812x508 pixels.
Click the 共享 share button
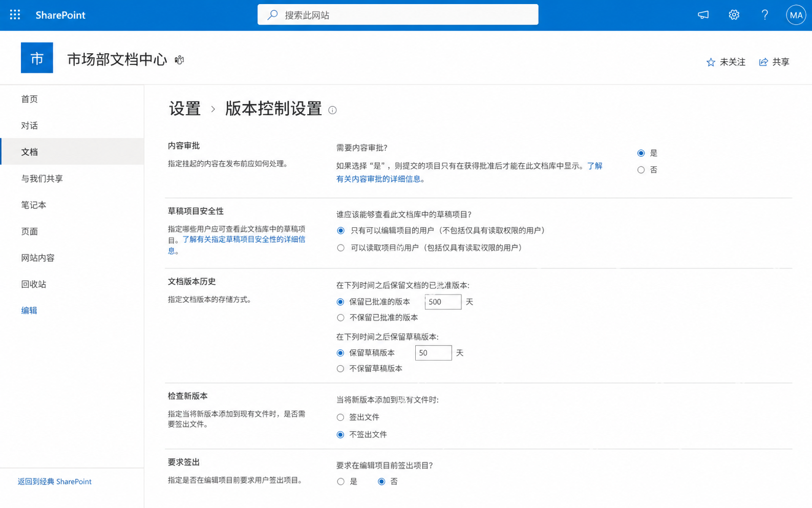(774, 62)
